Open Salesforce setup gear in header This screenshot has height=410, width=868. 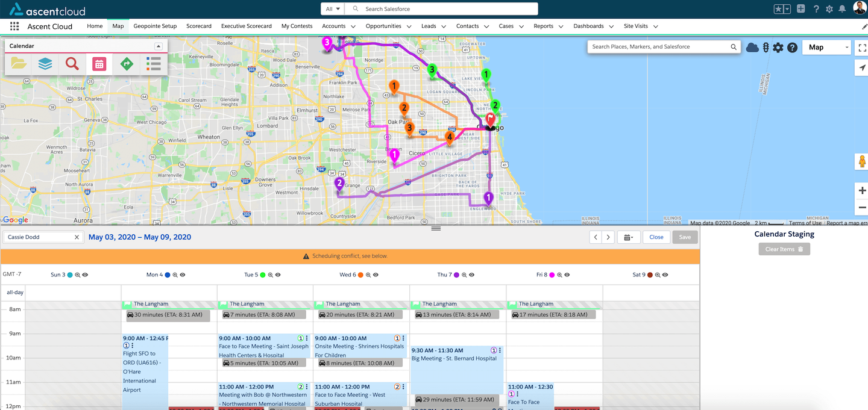click(x=829, y=9)
